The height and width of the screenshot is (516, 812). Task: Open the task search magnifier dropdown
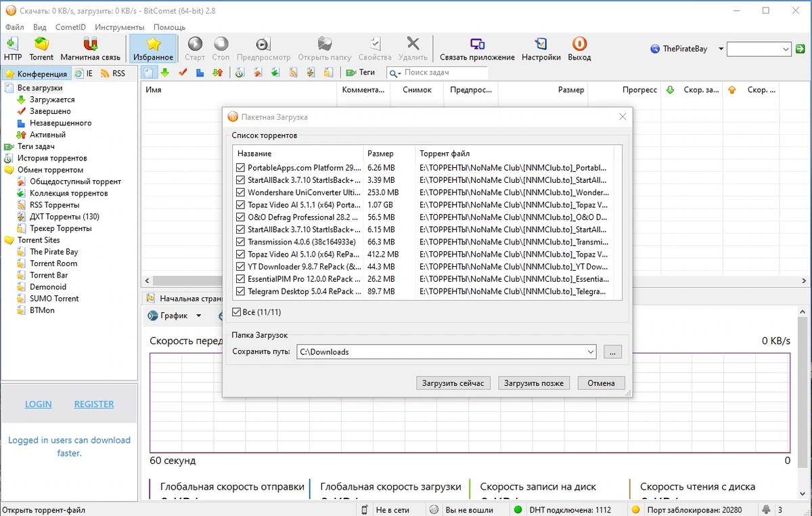click(394, 72)
